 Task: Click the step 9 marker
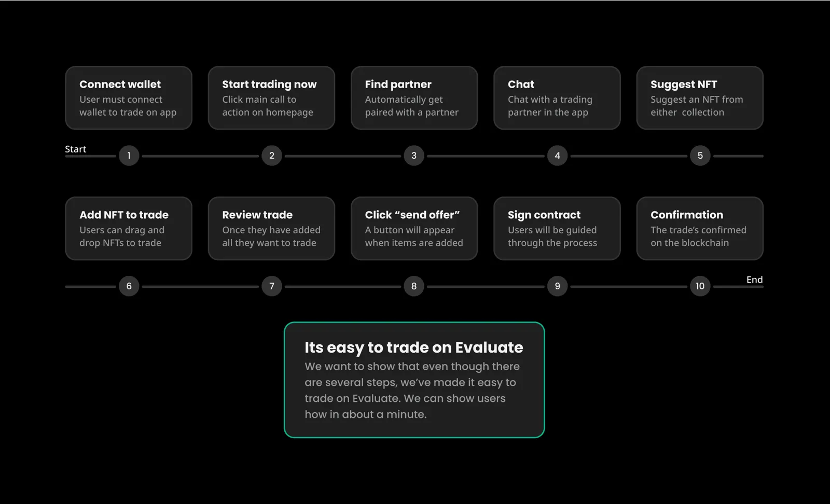coord(557,286)
